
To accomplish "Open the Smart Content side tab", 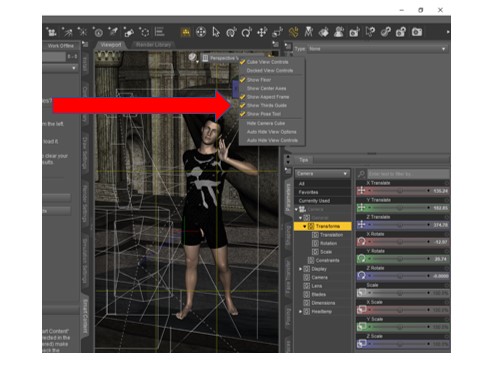I will point(85,316).
